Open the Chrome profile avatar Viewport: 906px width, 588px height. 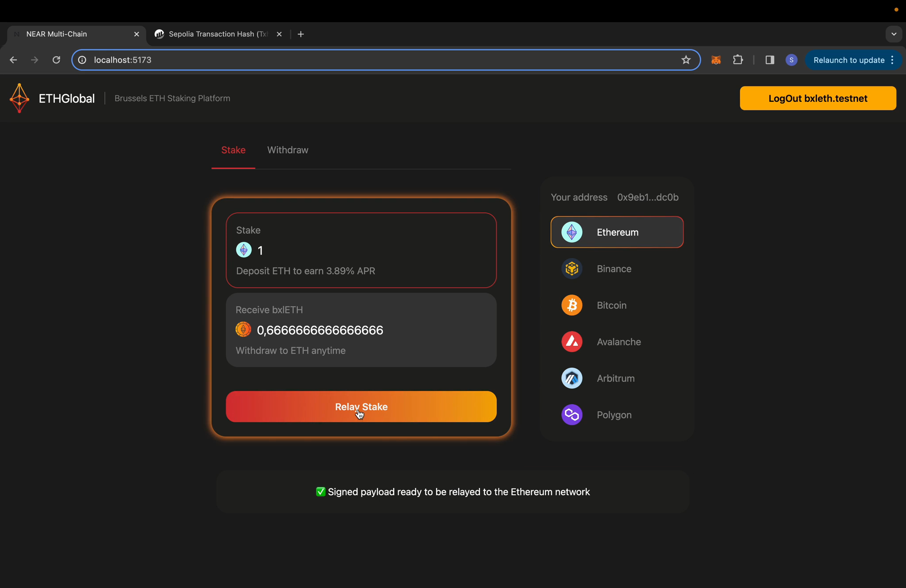pos(791,60)
